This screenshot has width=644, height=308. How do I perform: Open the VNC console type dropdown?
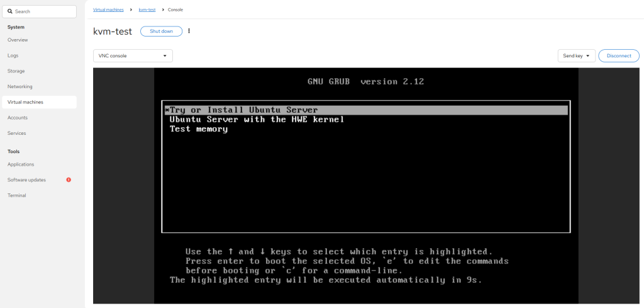point(133,55)
